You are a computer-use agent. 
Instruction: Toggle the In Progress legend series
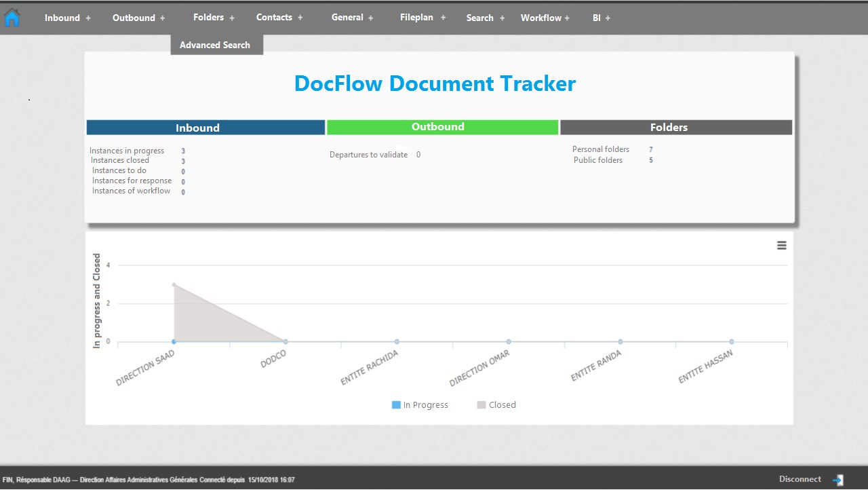pos(420,405)
